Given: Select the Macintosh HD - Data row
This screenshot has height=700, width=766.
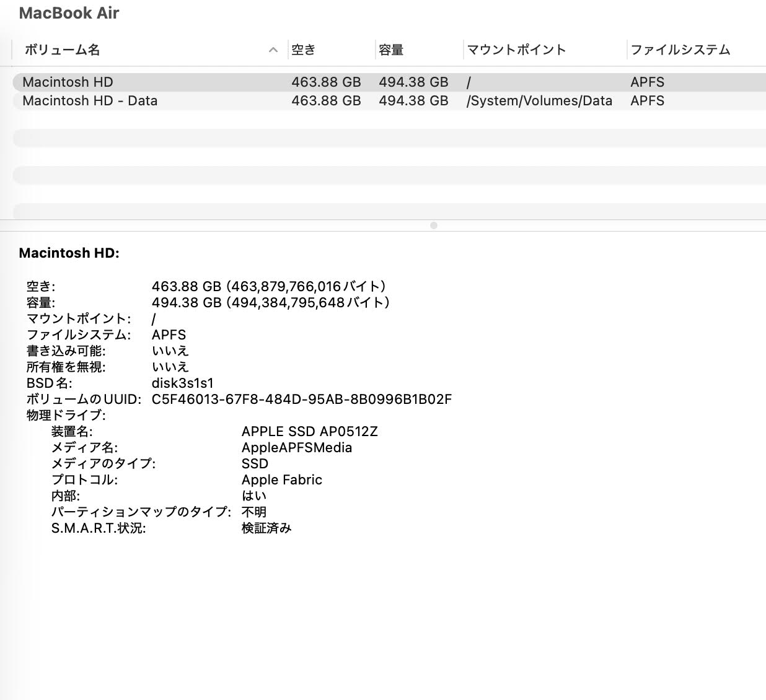Looking at the screenshot, I should click(x=389, y=101).
